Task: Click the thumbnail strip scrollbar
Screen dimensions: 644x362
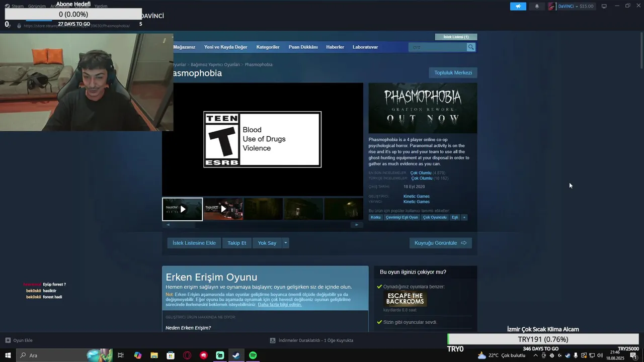Action: tap(262, 225)
